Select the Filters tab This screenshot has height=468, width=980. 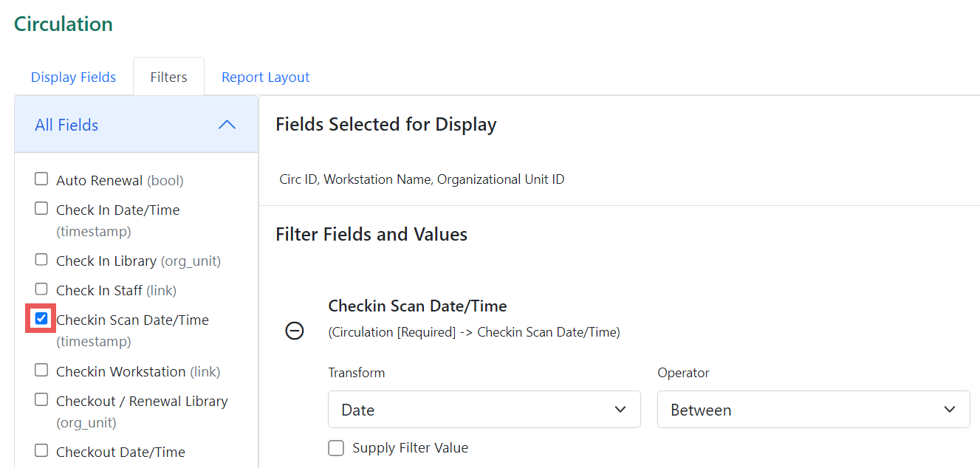point(168,76)
